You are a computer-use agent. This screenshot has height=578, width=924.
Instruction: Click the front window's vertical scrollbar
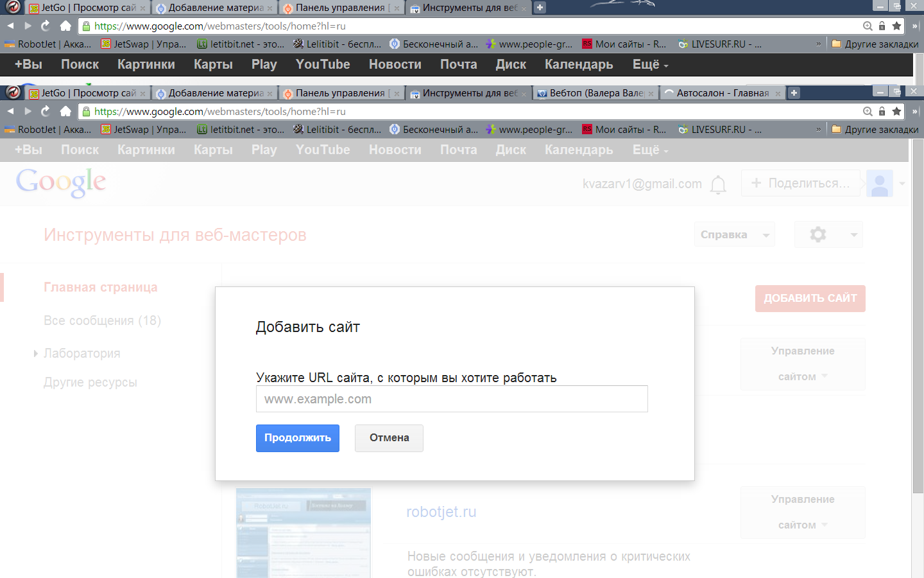(918, 316)
